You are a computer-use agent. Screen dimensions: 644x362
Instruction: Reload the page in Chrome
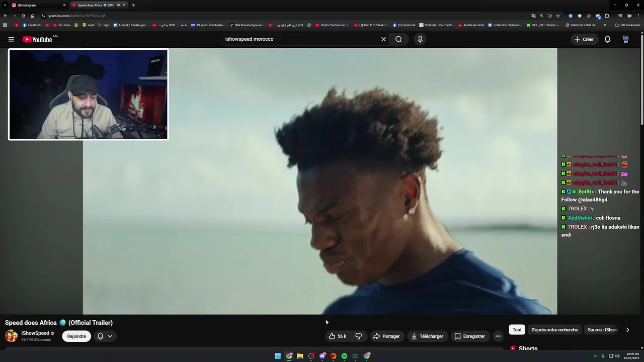click(23, 16)
